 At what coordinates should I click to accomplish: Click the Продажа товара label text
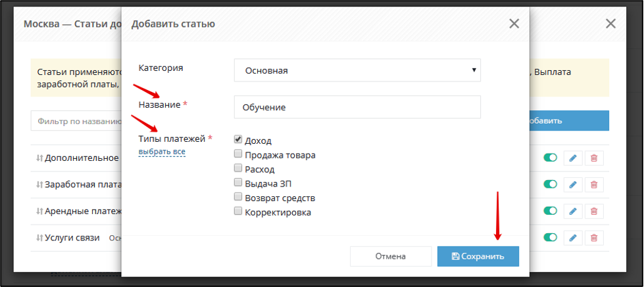[x=280, y=156]
